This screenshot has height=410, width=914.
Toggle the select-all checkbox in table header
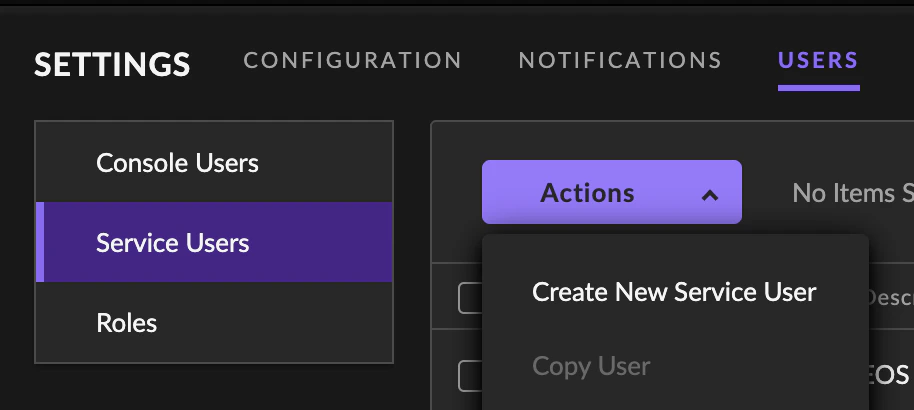point(470,298)
